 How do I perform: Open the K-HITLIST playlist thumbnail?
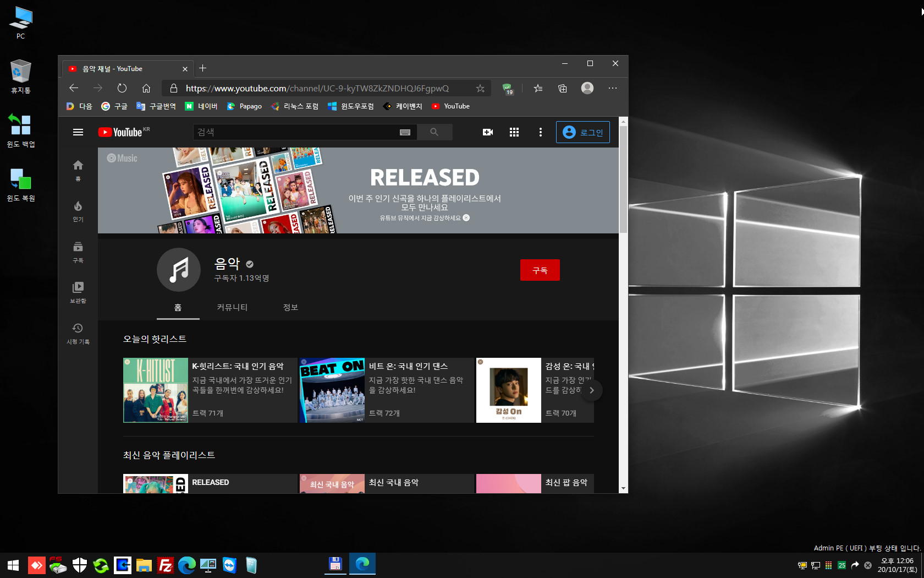156,390
